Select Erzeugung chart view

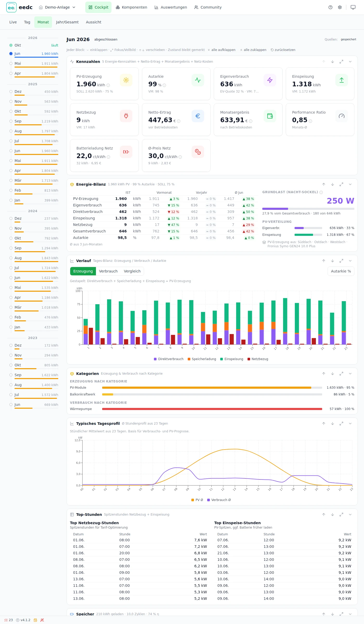coord(83,271)
